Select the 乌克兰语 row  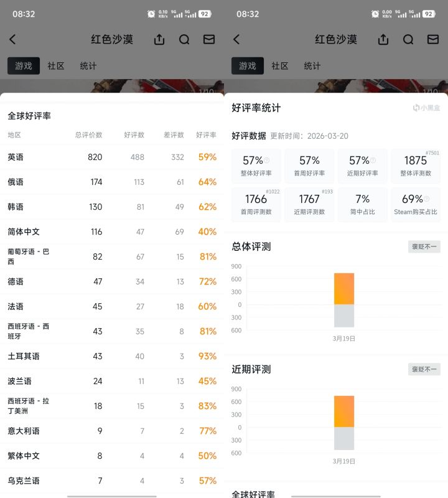point(112,481)
